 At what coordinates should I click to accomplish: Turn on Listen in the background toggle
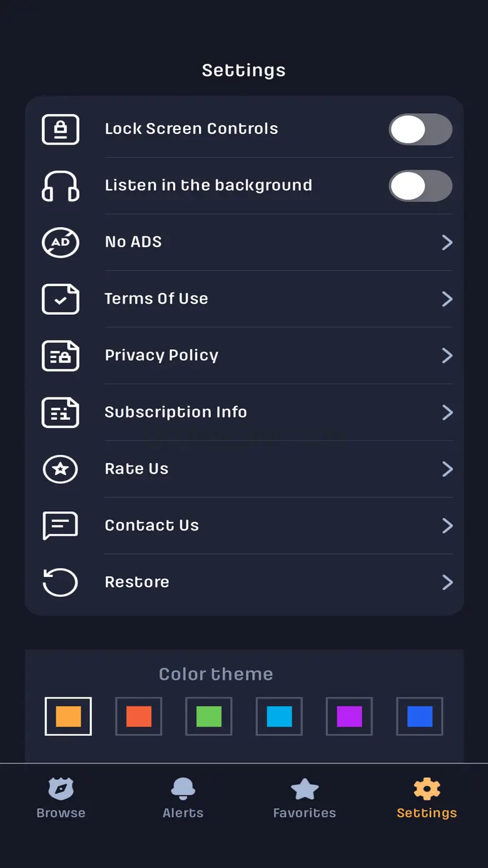pyautogui.click(x=420, y=186)
